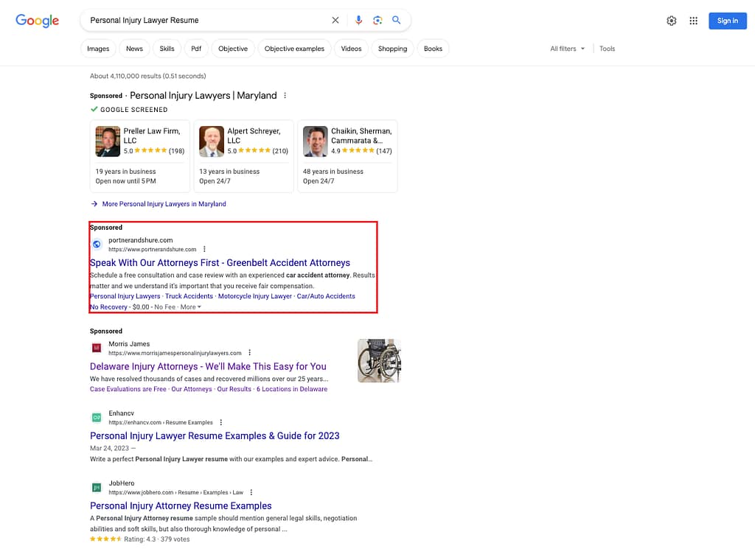Viewport: 755px width, 560px height.
Task: Click the Enhancv green favicon
Action: click(97, 418)
